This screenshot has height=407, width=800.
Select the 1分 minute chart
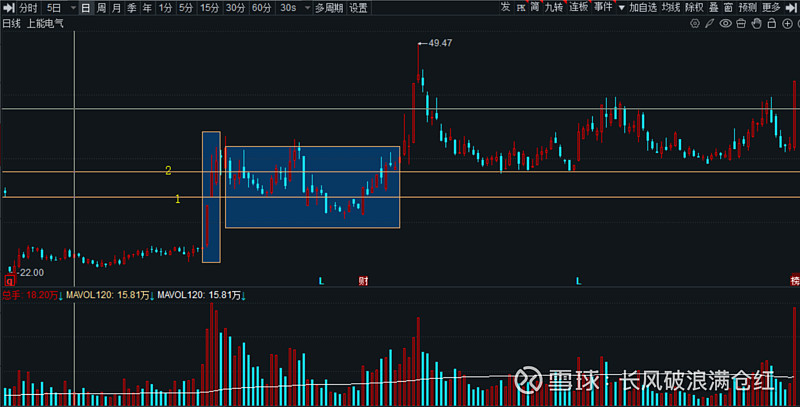click(165, 8)
